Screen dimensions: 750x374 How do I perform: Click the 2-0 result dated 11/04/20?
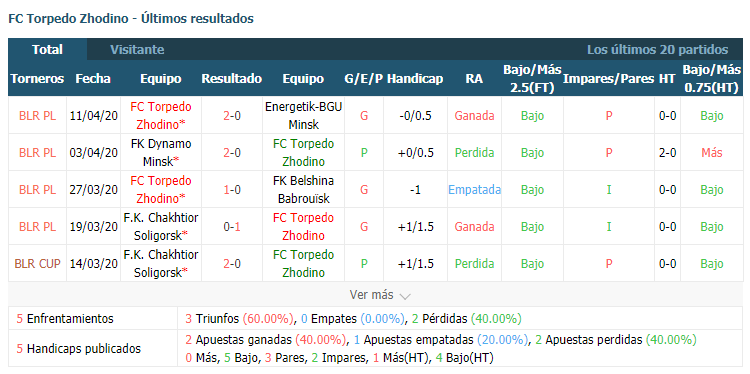click(232, 116)
